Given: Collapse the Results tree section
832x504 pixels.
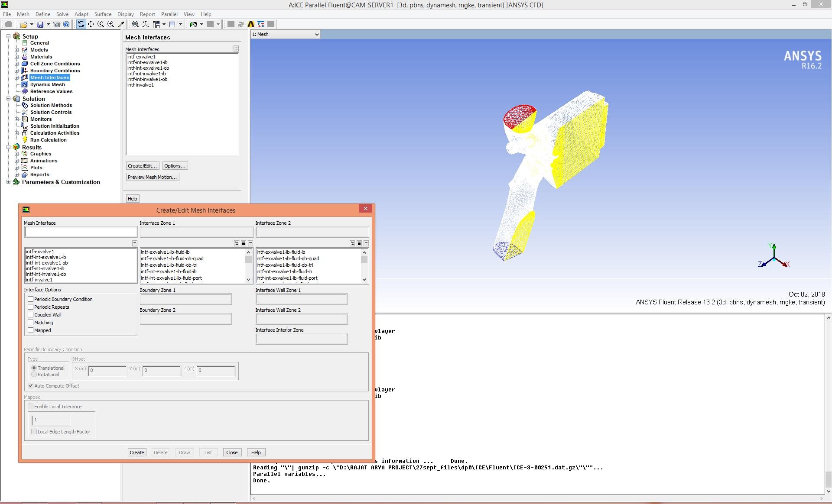Looking at the screenshot, I should tap(9, 147).
